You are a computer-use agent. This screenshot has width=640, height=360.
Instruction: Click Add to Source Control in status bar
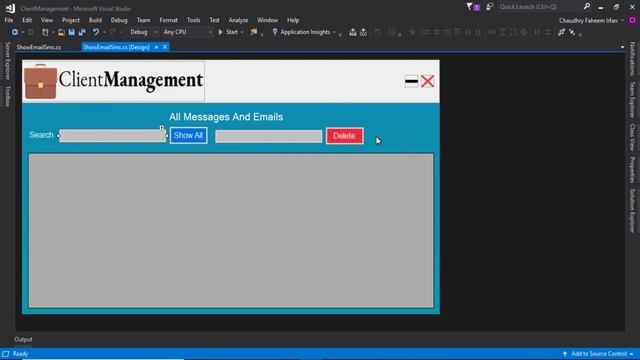(599, 354)
